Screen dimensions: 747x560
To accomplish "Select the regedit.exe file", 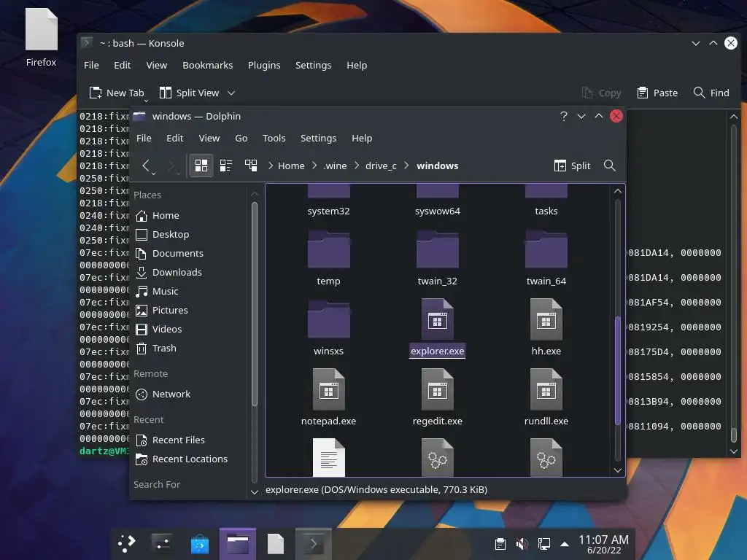I will point(438,397).
